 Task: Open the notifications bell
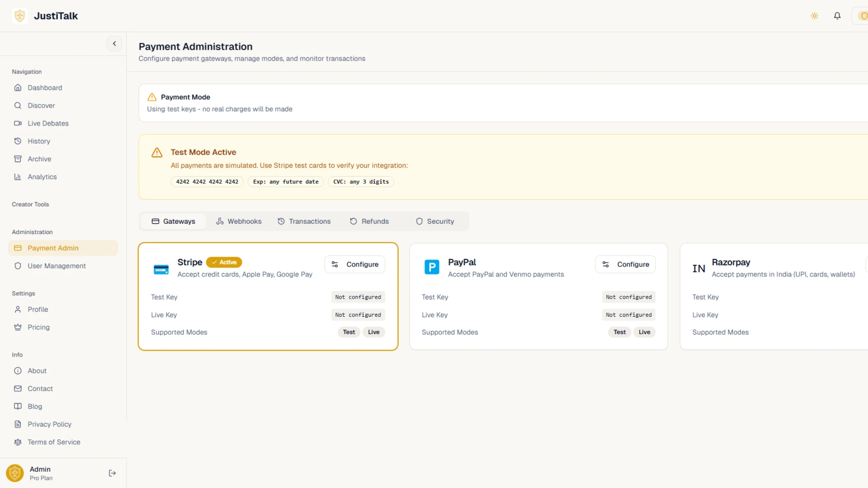[837, 16]
